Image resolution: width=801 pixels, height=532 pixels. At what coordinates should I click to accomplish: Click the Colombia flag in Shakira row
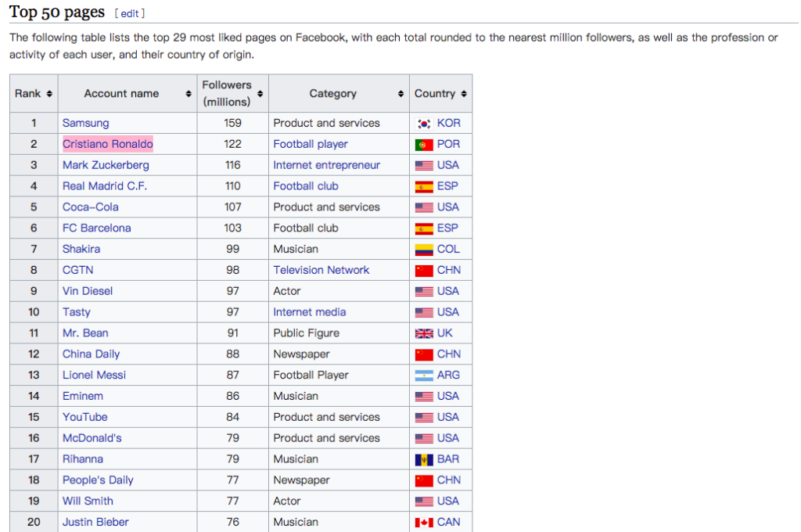tap(424, 250)
